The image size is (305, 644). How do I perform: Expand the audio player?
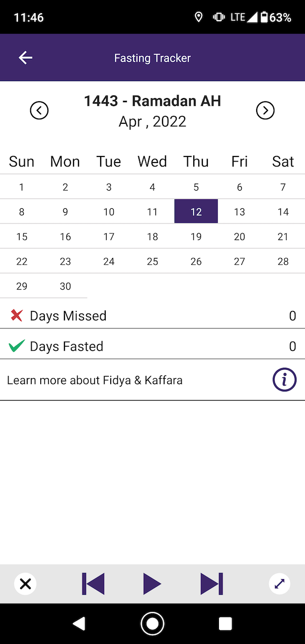pos(279,584)
